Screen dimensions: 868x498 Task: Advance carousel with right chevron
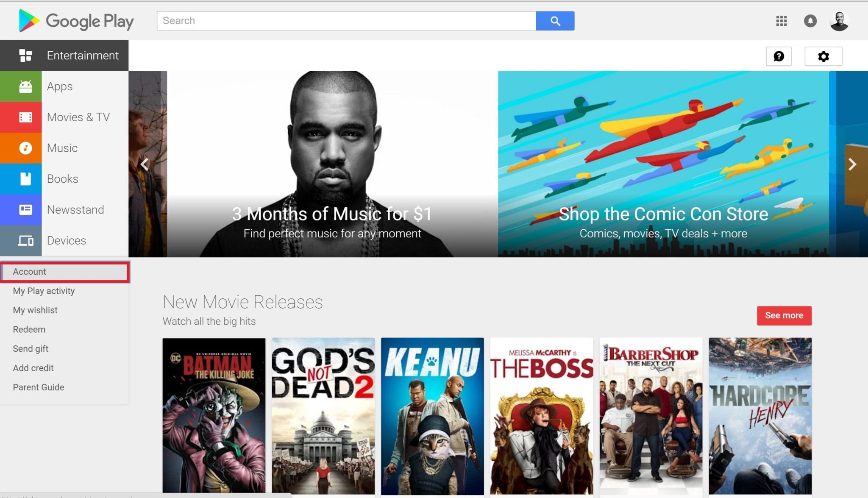[852, 164]
